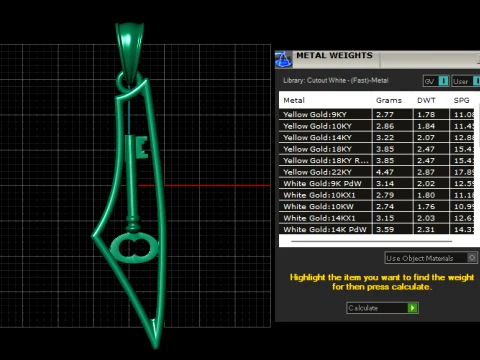Click the Metal Weights wizard hat icon
Image resolution: width=480 pixels, height=360 pixels.
[283, 59]
